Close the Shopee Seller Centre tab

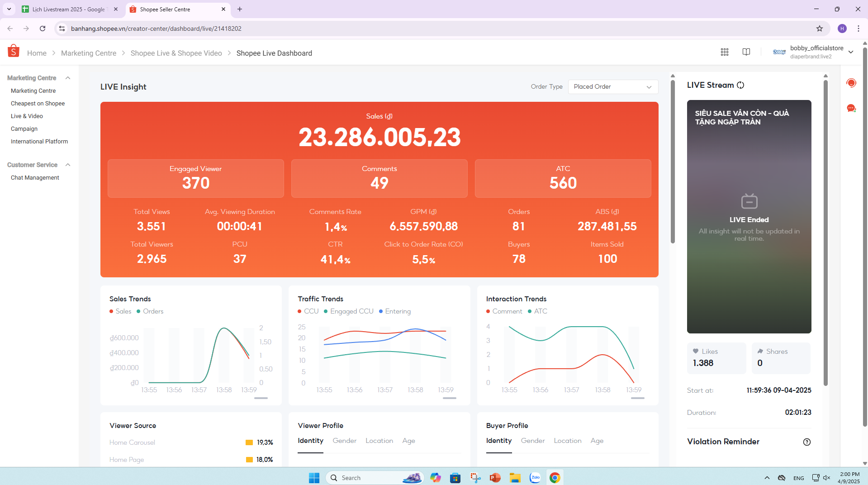coord(223,9)
